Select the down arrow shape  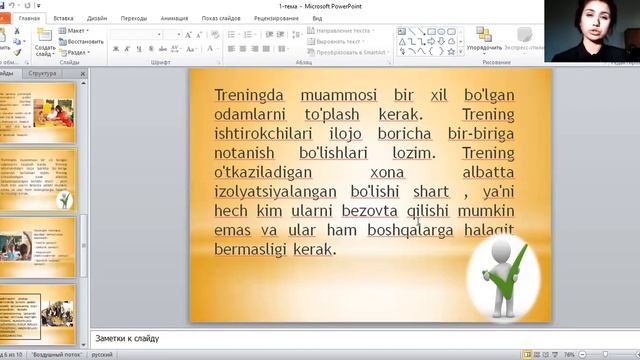pyautogui.click(x=441, y=42)
